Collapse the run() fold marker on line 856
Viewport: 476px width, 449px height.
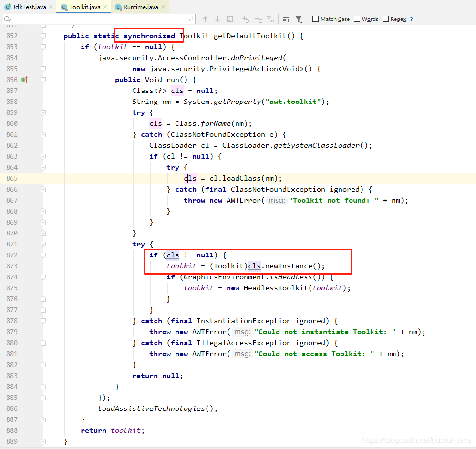43,80
